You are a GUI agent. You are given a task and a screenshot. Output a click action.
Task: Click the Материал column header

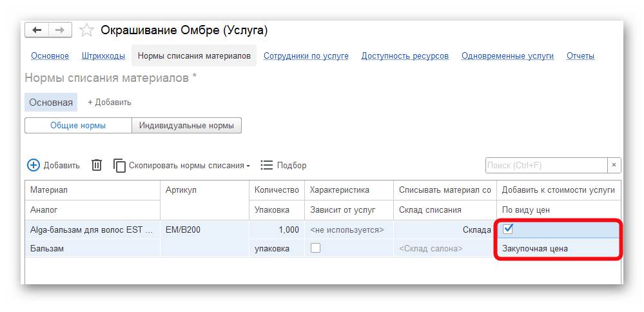[x=92, y=190]
